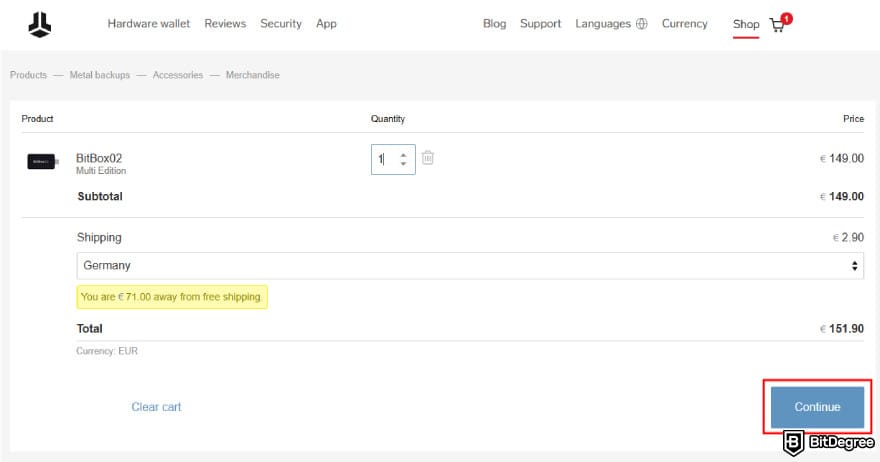The width and height of the screenshot is (880, 462).
Task: Click the BitBox02 product name
Action: pyautogui.click(x=99, y=158)
